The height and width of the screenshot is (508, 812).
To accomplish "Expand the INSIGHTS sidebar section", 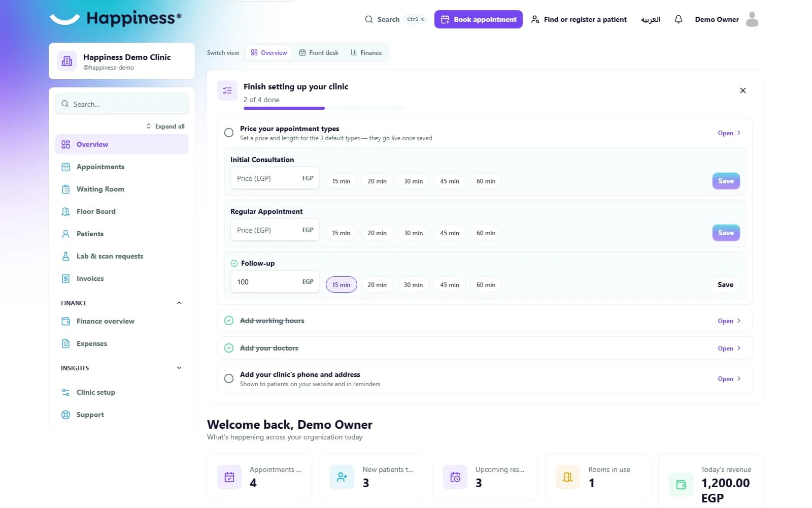I will point(179,368).
